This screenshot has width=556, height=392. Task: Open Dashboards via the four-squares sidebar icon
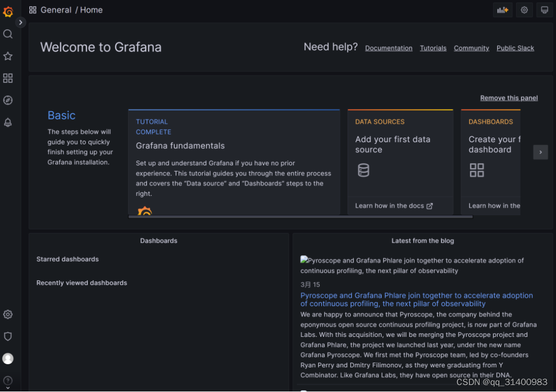[8, 78]
